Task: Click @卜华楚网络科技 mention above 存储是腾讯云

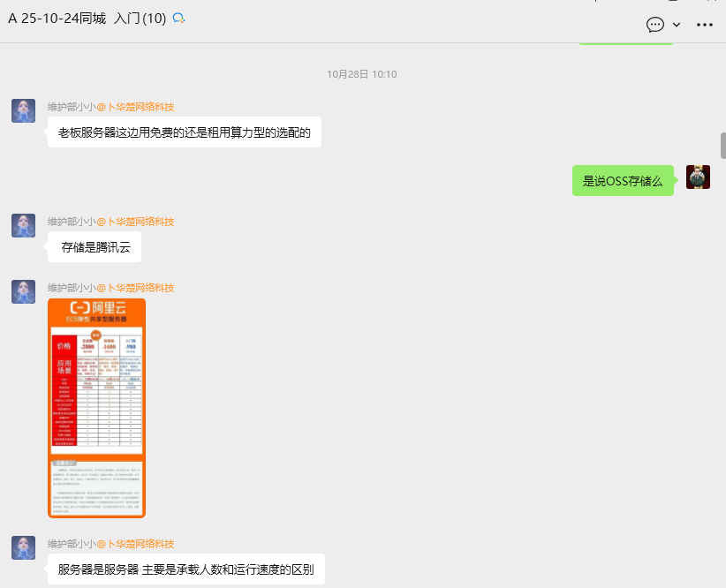Action: tap(135, 222)
